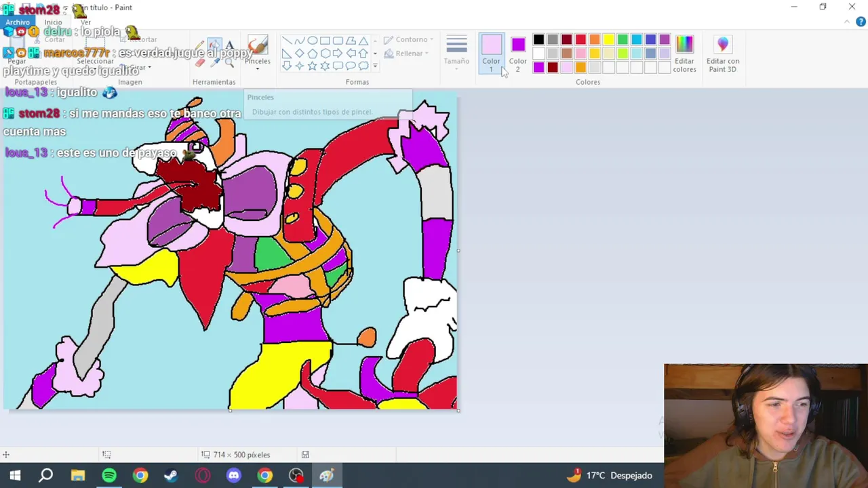Viewport: 868px width, 488px height.
Task: Open the Contorno outline dropdown
Action: pyautogui.click(x=408, y=39)
